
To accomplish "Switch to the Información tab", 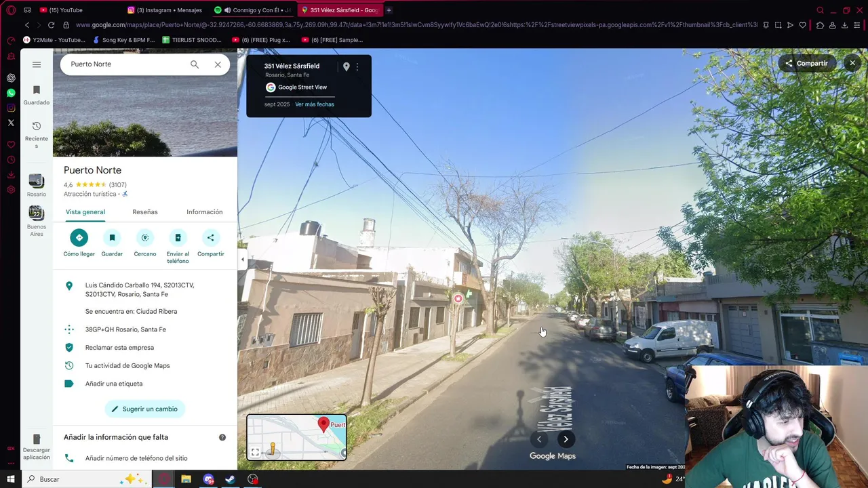I will pyautogui.click(x=205, y=212).
